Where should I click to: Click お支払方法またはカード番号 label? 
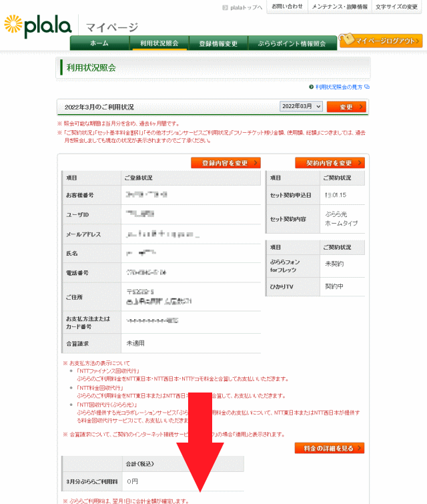point(88,322)
